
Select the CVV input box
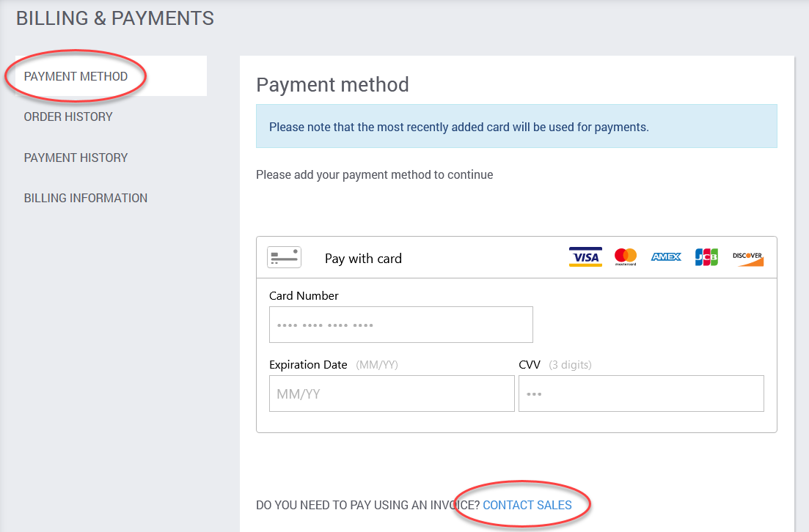click(x=641, y=394)
